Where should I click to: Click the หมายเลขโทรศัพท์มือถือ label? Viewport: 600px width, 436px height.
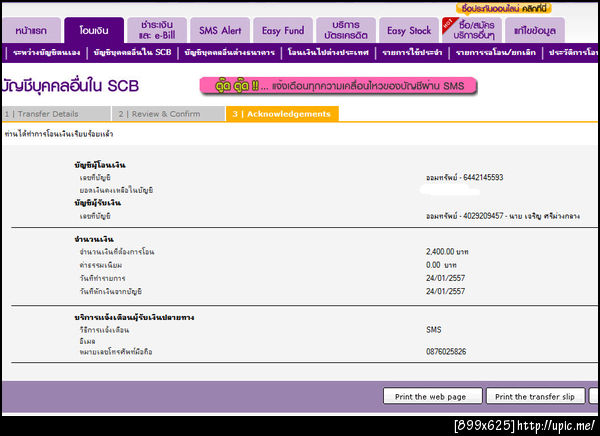point(116,351)
